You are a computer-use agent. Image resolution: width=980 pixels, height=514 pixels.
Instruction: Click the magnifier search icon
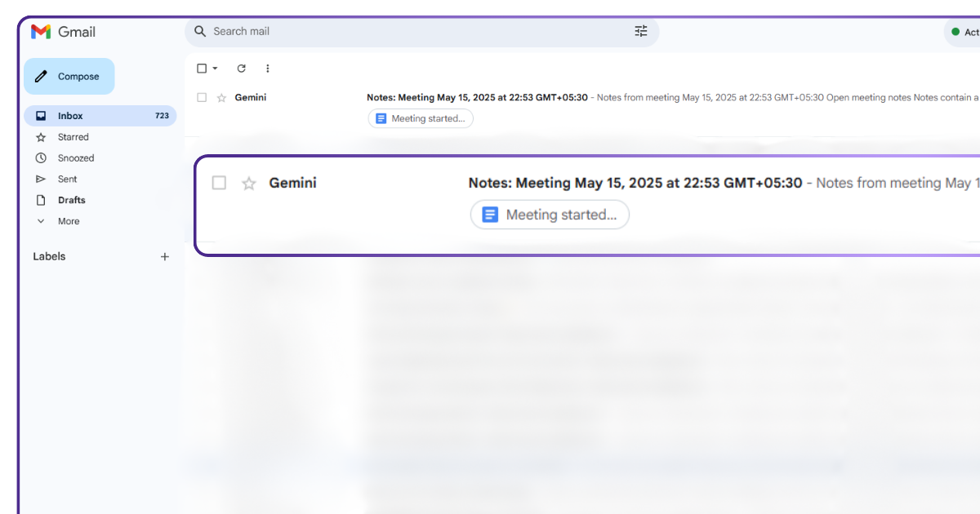200,31
